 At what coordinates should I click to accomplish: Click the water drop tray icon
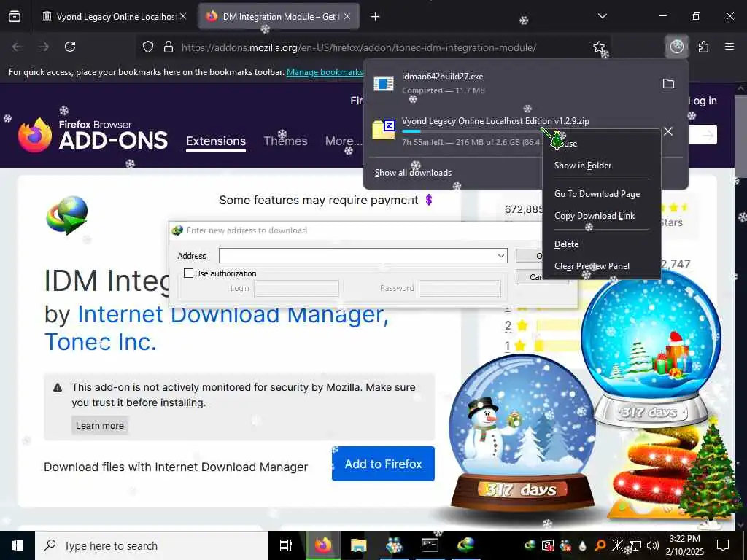(583, 545)
